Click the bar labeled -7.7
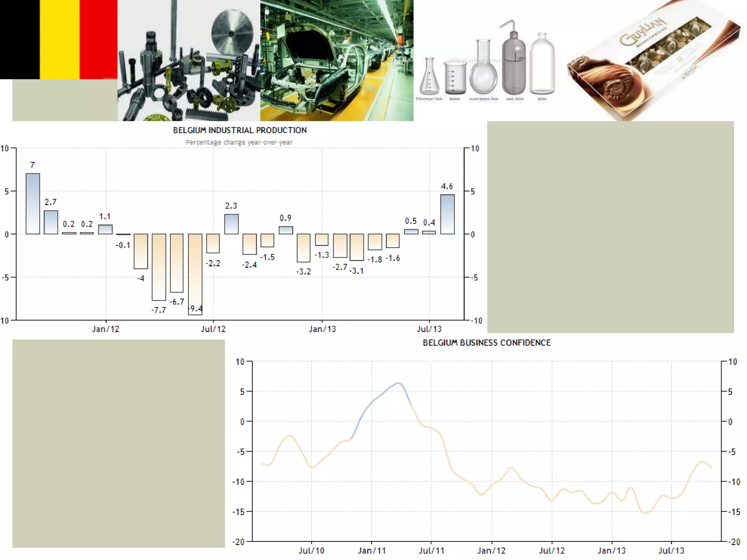Image resolution: width=747 pixels, height=560 pixels. coord(159,267)
